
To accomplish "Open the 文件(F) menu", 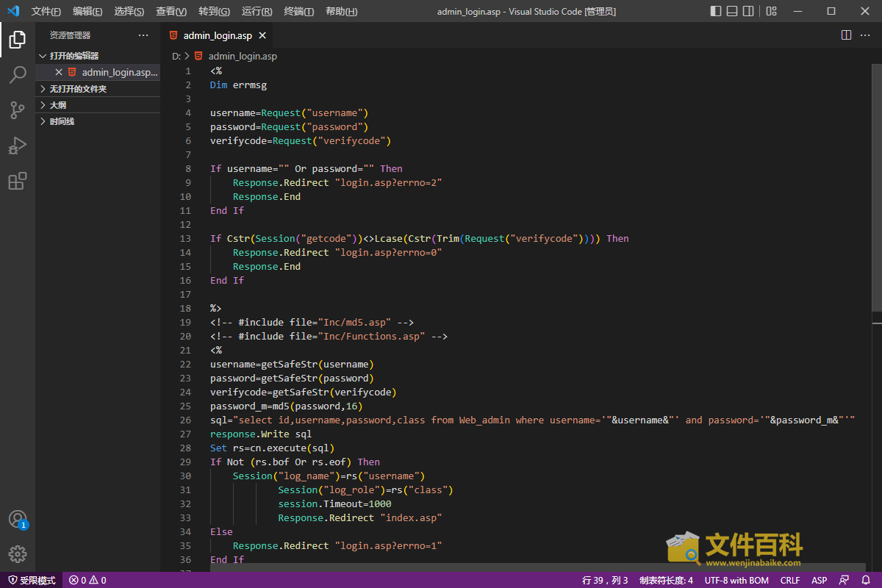I will pyautogui.click(x=46, y=11).
